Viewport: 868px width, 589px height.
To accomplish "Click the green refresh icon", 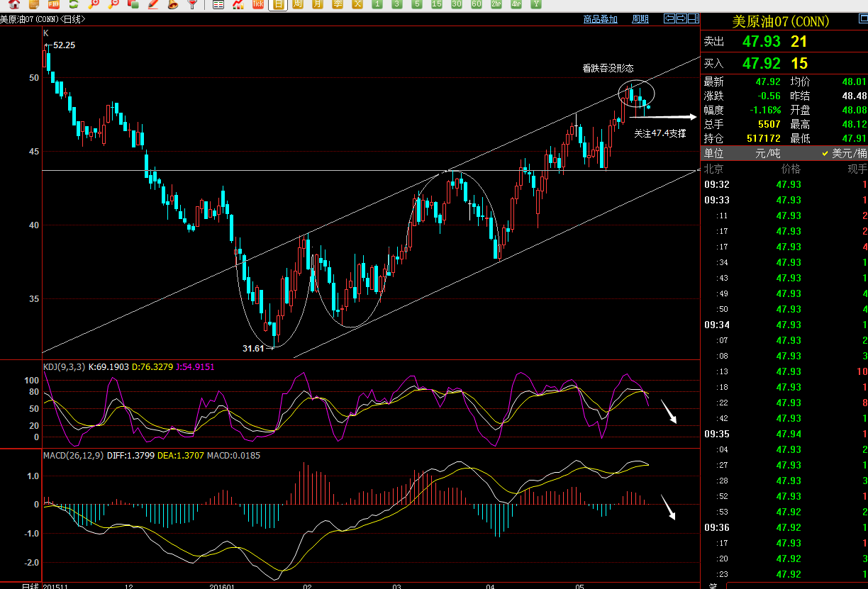I will [x=73, y=4].
